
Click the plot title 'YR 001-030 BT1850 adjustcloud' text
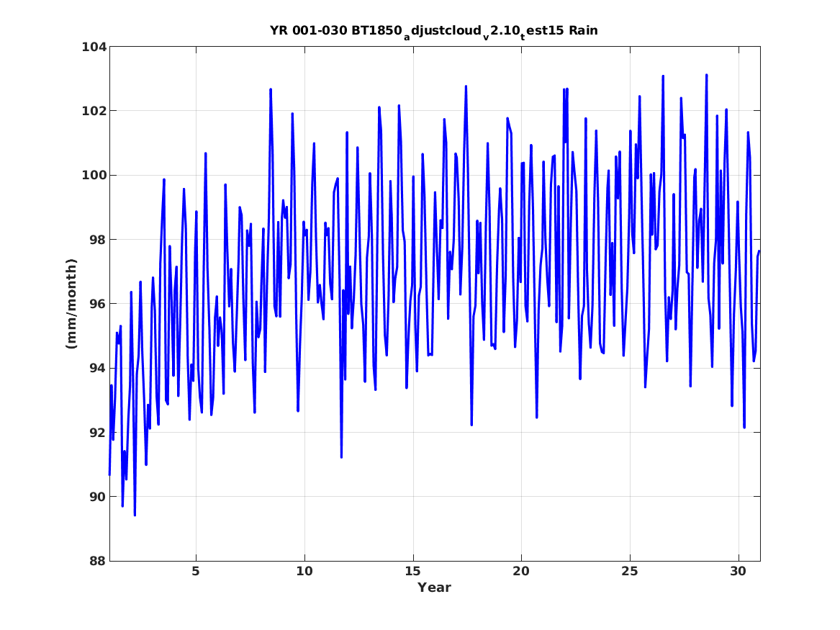pyautogui.click(x=434, y=32)
